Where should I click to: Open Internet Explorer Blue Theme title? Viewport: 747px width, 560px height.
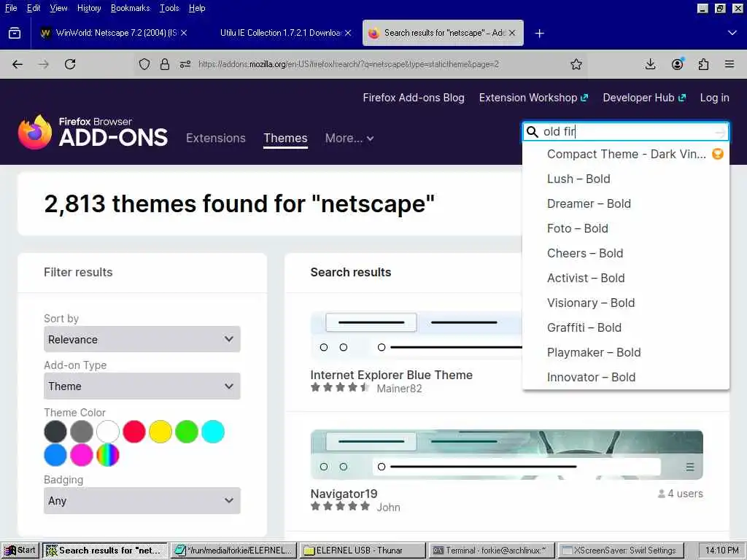pos(391,375)
